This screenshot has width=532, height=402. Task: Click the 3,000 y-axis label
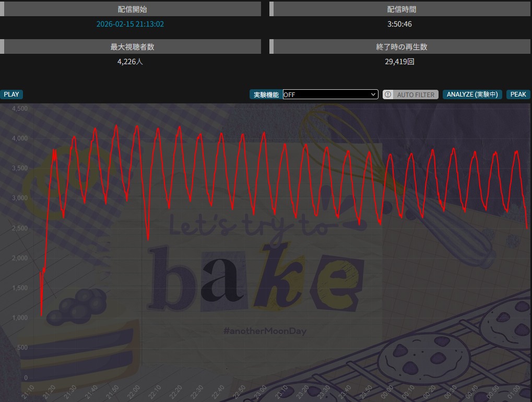tap(20, 198)
